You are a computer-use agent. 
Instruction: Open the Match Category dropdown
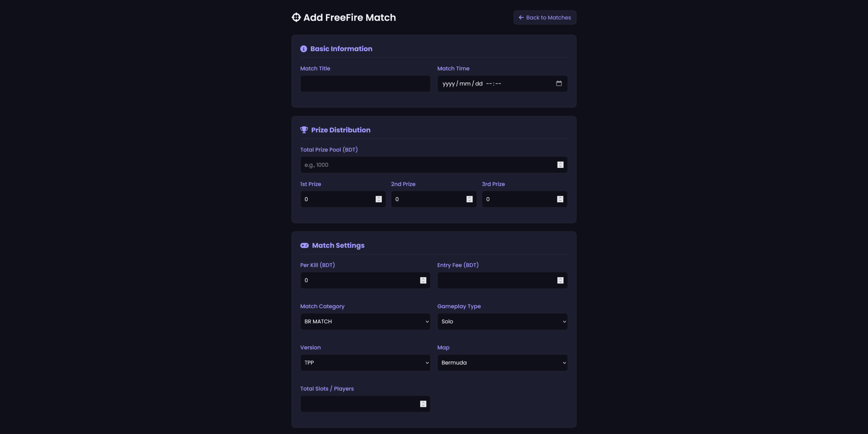pyautogui.click(x=365, y=321)
